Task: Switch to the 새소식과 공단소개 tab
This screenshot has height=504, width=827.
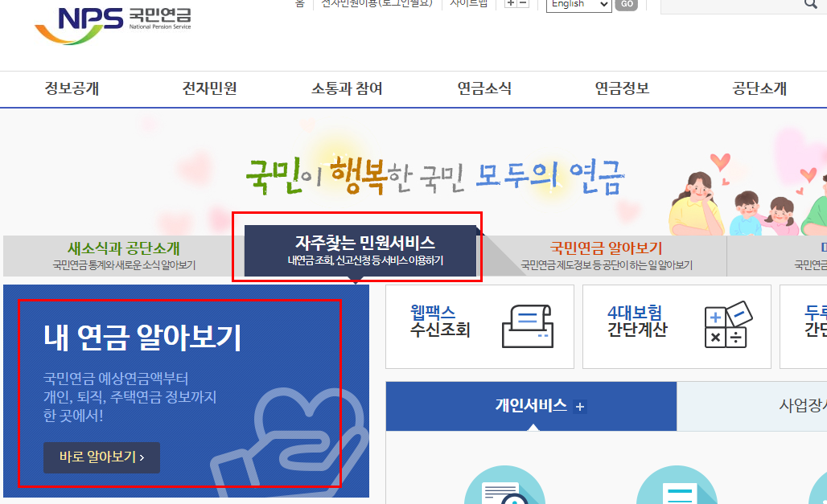Action: click(x=124, y=256)
